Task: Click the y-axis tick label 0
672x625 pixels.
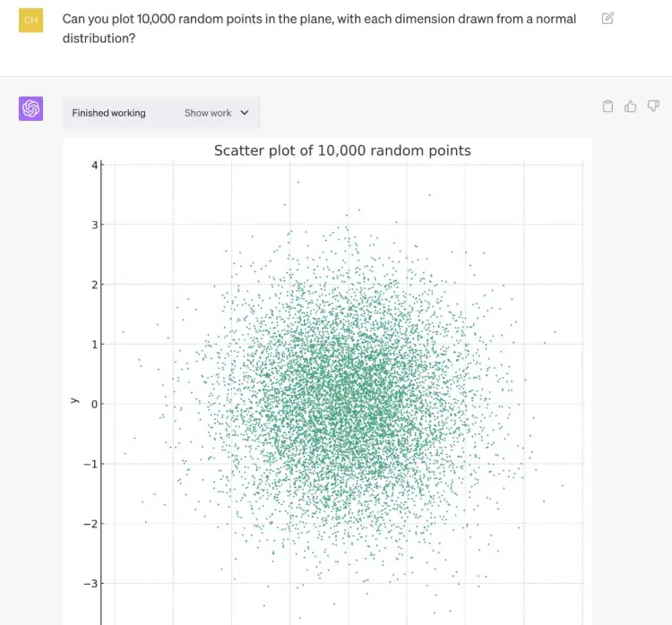Action: click(x=93, y=404)
